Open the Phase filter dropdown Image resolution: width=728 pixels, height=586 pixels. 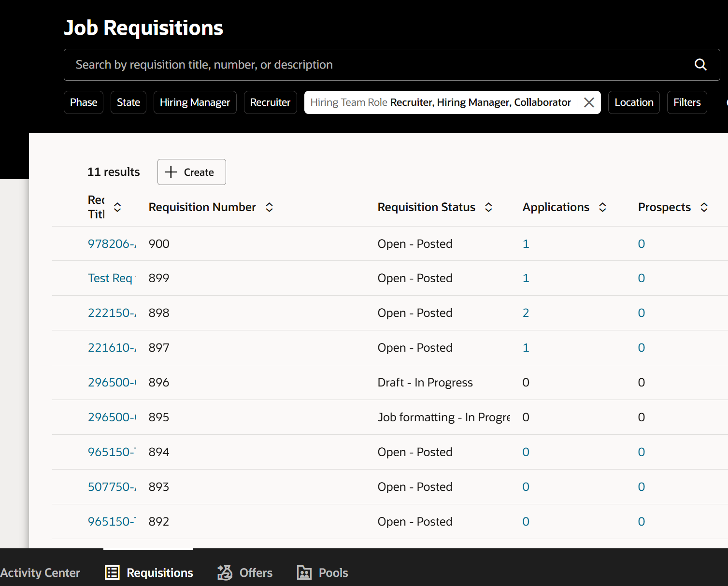[x=84, y=102]
